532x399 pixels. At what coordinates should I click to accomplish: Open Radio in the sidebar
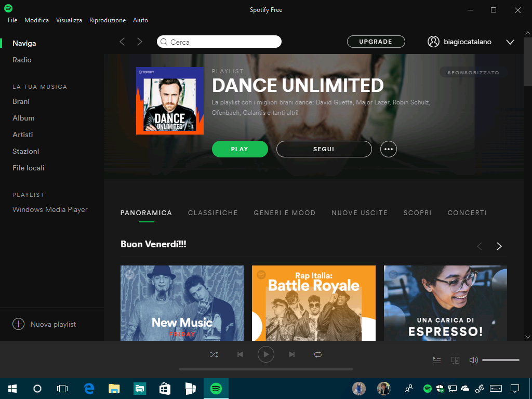click(x=22, y=60)
